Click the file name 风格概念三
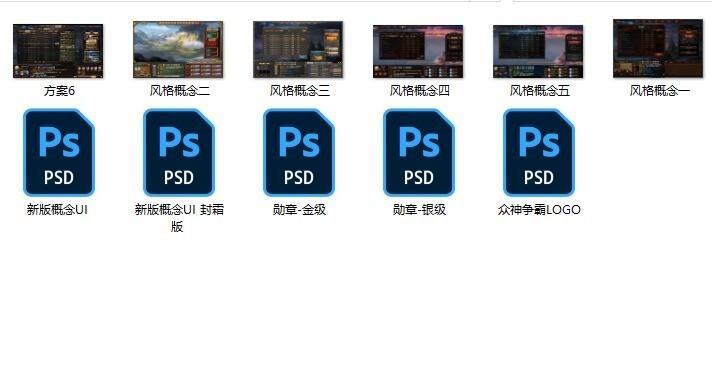712x377 pixels. (300, 91)
